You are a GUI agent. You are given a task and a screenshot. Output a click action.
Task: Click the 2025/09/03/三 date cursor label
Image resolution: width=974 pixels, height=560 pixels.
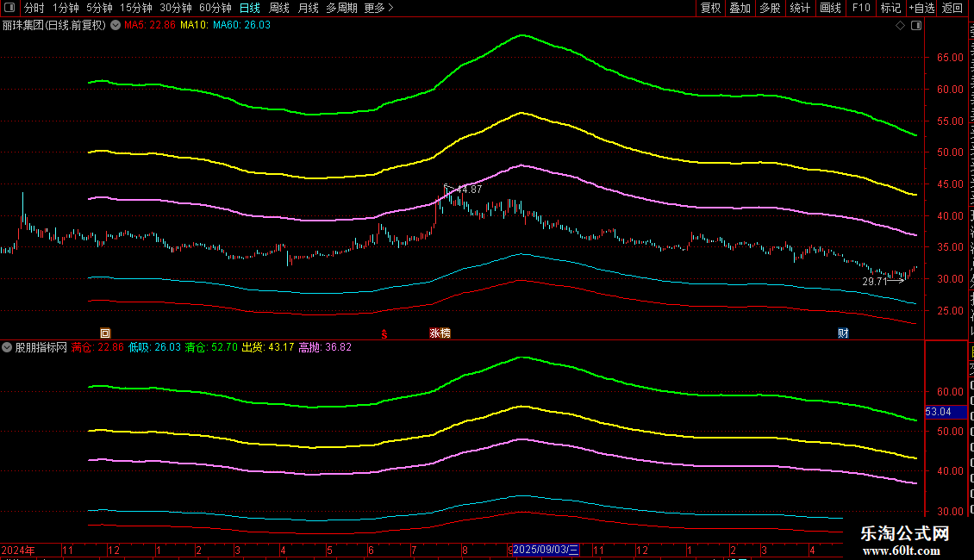tap(546, 550)
